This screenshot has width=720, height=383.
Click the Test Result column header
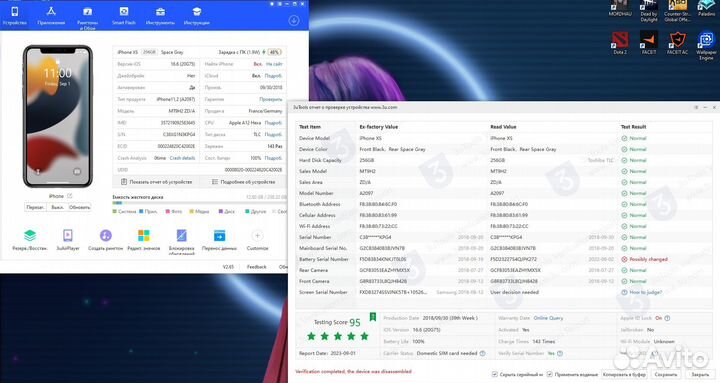[633, 127]
